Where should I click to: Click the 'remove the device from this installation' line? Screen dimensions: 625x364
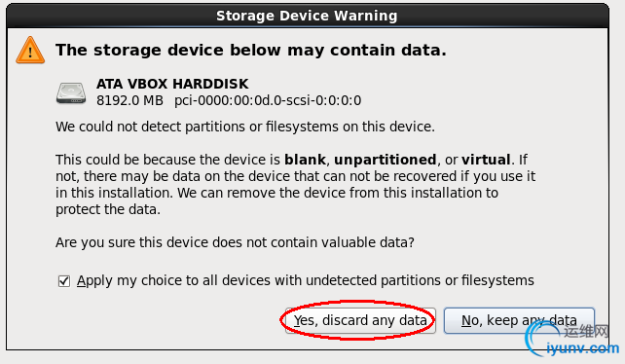[276, 193]
